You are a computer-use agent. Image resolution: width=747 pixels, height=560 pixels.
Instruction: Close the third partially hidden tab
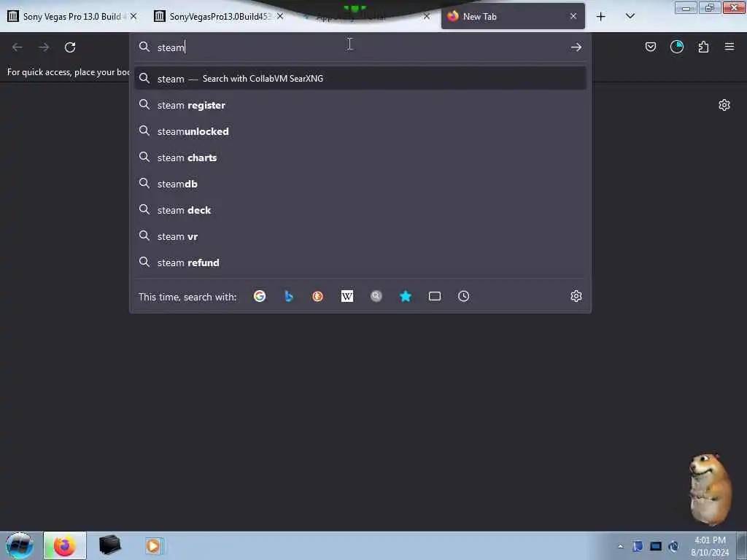click(426, 17)
